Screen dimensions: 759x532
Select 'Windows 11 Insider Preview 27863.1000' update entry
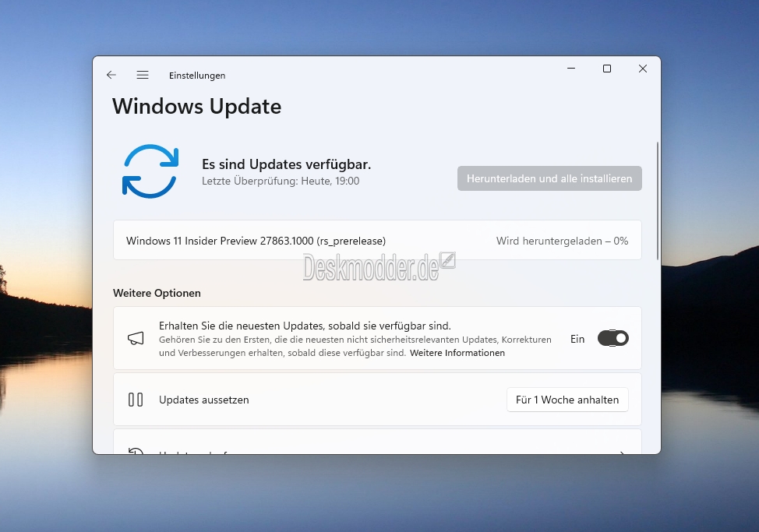click(x=378, y=241)
